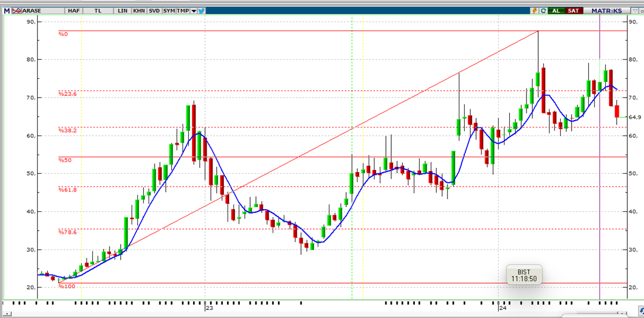The height and width of the screenshot is (318, 644).
Task: Click the SYM symbol button
Action: tap(169, 11)
